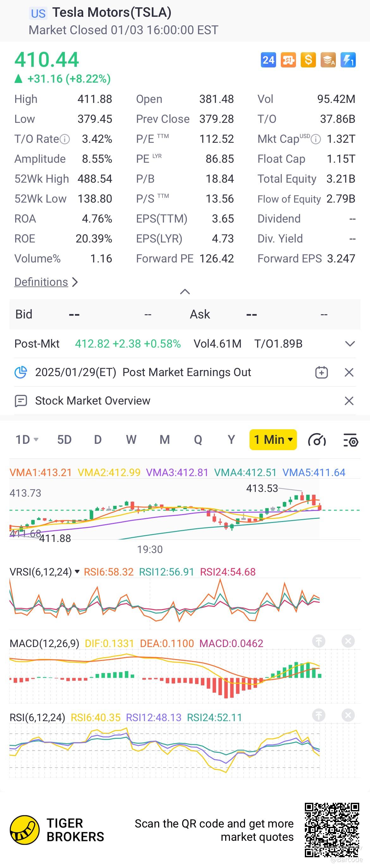Screen dimensions: 370x868
Task: Pin RSI(6,12,24) indicator to top
Action: [x=318, y=715]
